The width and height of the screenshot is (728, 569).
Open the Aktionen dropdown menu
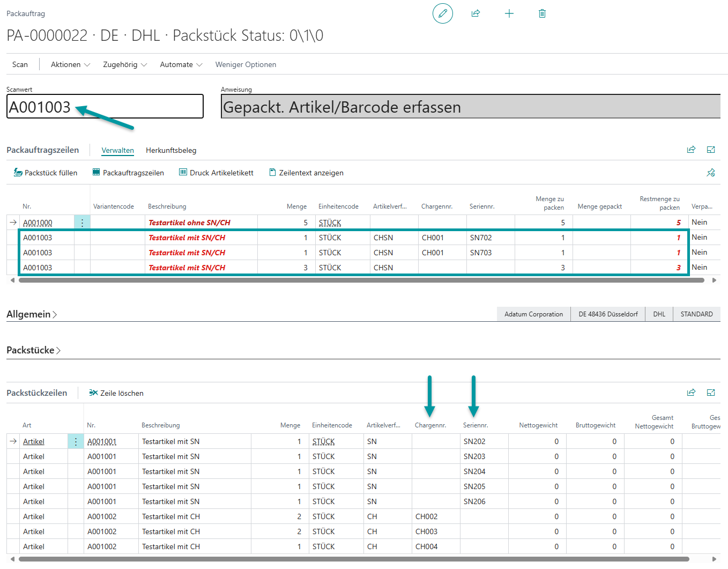(x=70, y=64)
